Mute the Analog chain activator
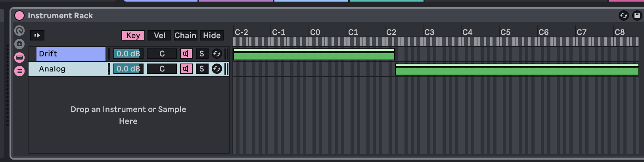 click(x=186, y=69)
